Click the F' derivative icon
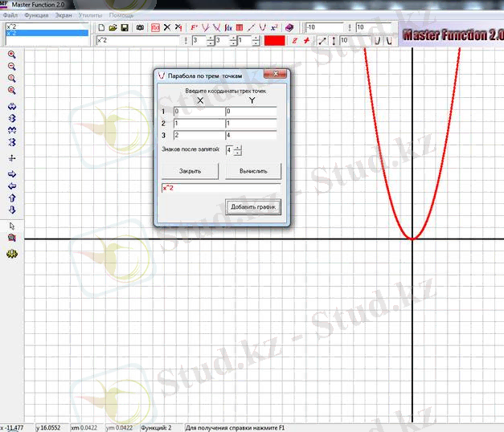 point(194,27)
